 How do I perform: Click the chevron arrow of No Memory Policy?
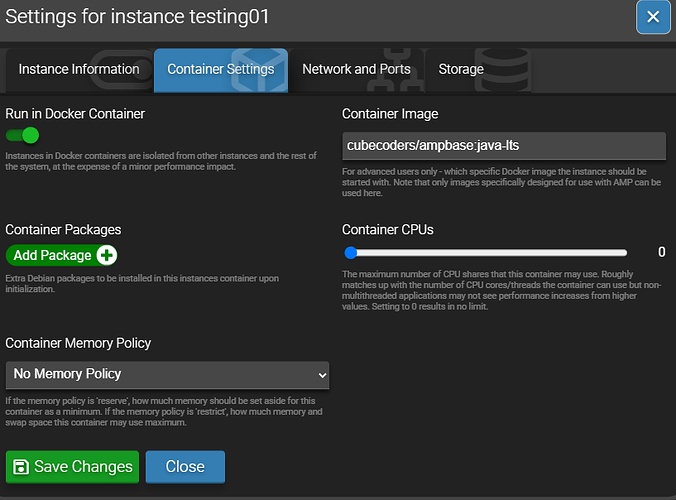[321, 375]
